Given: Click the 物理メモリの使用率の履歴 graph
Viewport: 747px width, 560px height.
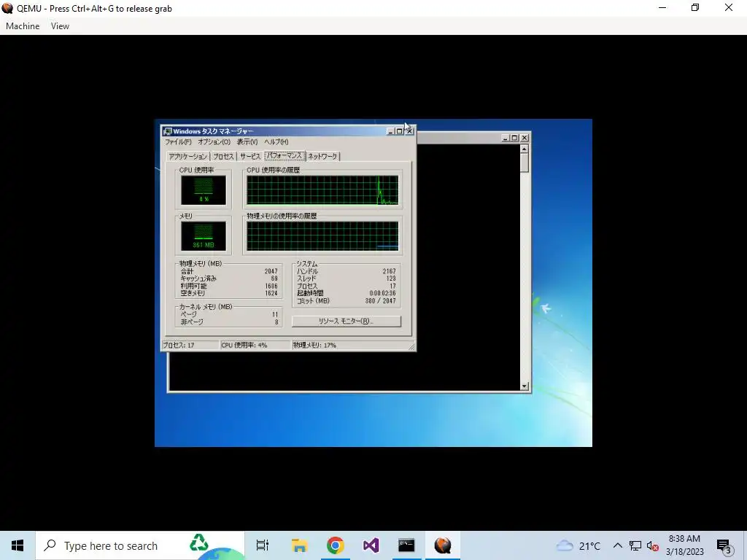Looking at the screenshot, I should pyautogui.click(x=322, y=236).
